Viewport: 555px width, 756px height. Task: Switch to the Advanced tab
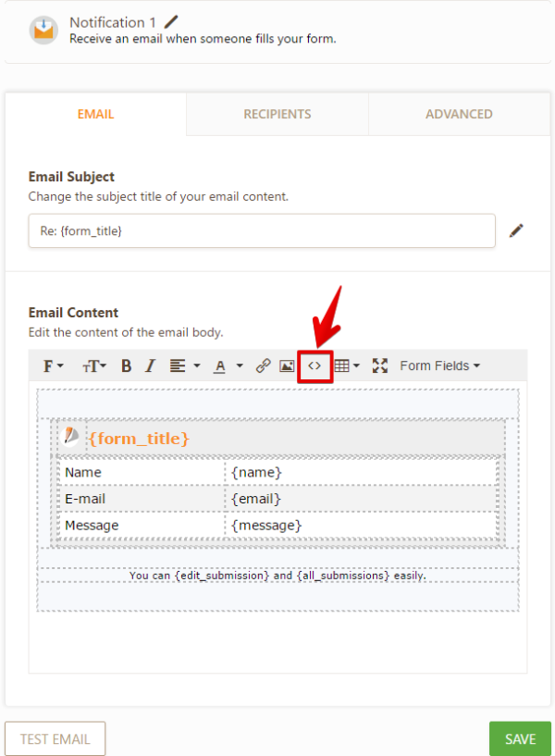(x=459, y=115)
